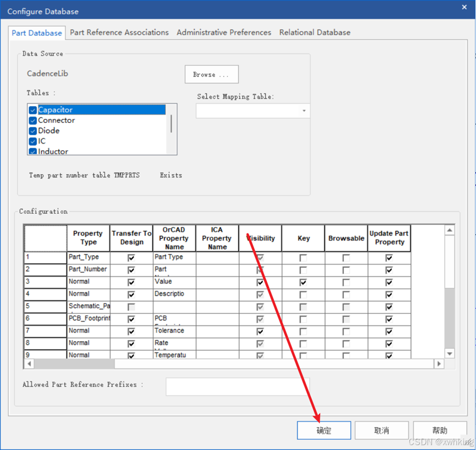This screenshot has width=476, height=450.
Task: Enable the Key checkbox in row 1
Action: point(303,258)
